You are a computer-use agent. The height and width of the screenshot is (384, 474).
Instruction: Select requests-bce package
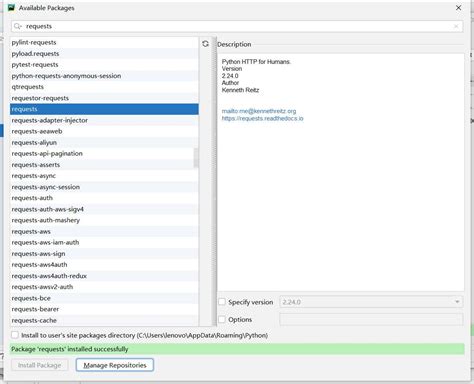coord(104,298)
